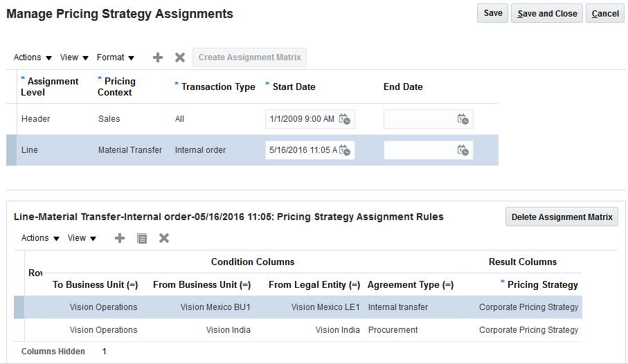This screenshot has height=364, width=628.
Task: Click the delete X icon in top toolbar
Action: click(180, 57)
